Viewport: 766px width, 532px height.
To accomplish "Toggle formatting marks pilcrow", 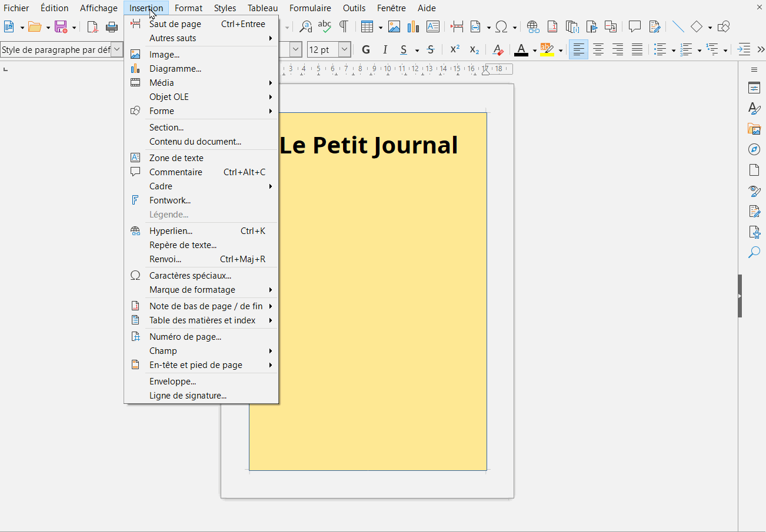I will pyautogui.click(x=344, y=26).
